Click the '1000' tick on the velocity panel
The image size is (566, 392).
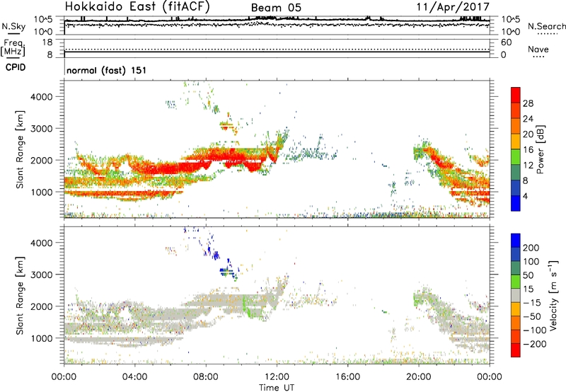pyautogui.click(x=41, y=338)
